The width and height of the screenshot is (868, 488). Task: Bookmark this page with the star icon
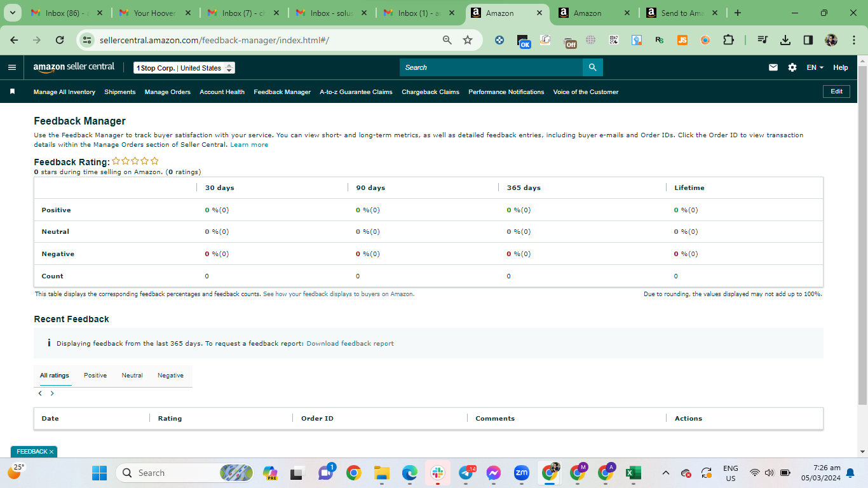point(468,40)
